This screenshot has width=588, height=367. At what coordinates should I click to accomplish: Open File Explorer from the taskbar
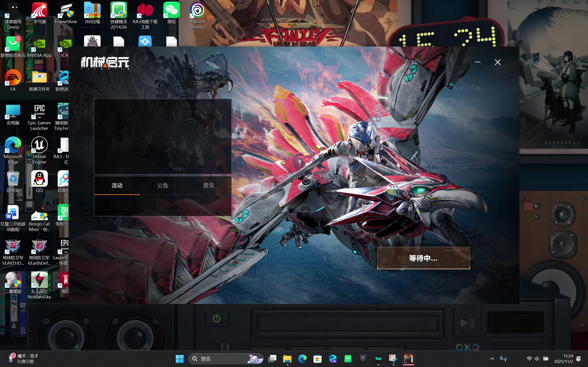[287, 359]
